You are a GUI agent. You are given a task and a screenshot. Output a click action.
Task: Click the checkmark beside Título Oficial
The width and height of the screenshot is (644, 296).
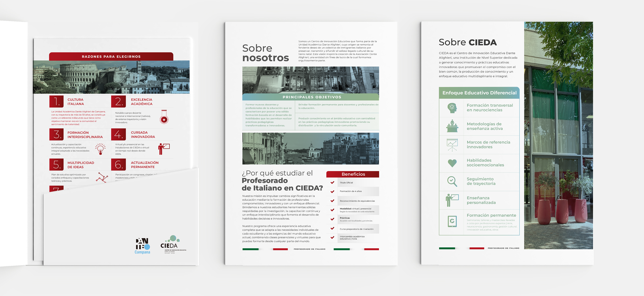click(x=332, y=182)
